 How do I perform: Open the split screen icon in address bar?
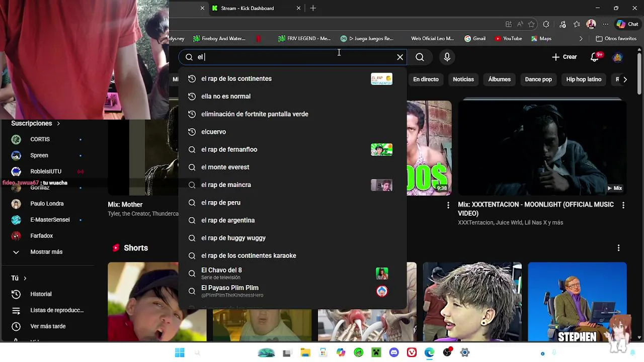click(509, 24)
